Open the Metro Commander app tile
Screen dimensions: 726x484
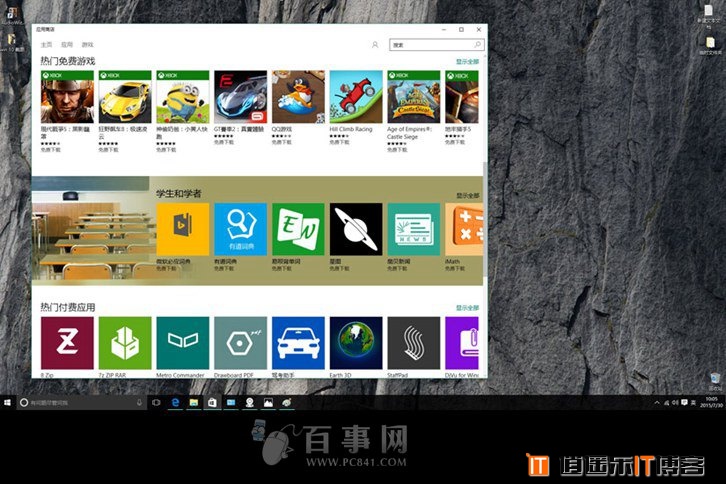tap(182, 343)
